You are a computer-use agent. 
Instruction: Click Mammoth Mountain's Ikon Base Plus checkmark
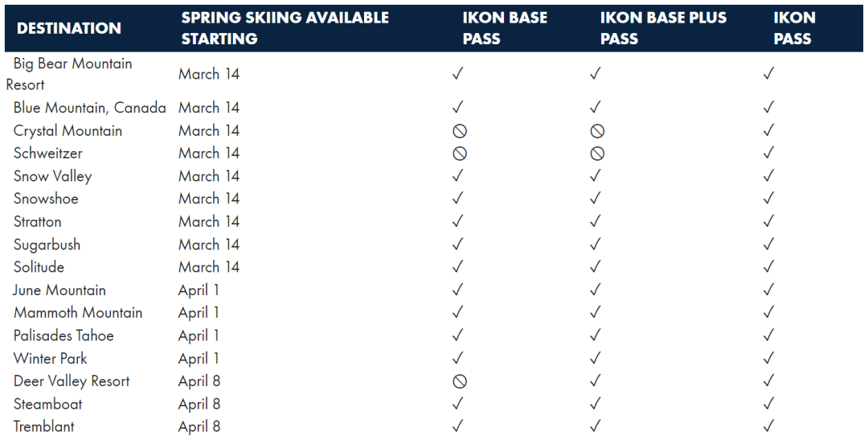[596, 312]
